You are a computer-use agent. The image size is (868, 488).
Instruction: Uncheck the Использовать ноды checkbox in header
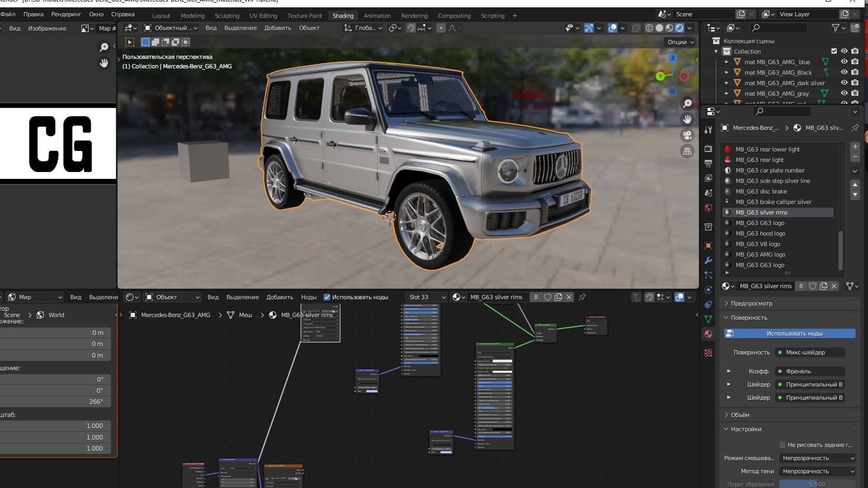click(x=327, y=297)
